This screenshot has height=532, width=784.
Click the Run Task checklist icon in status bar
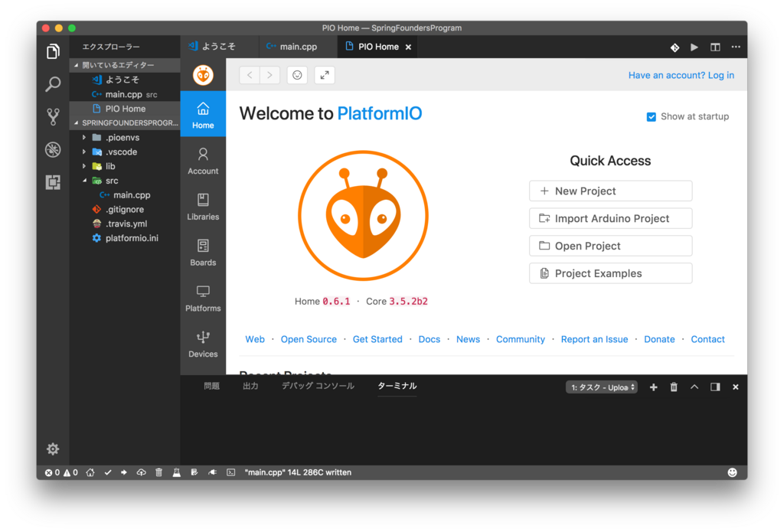click(x=194, y=472)
